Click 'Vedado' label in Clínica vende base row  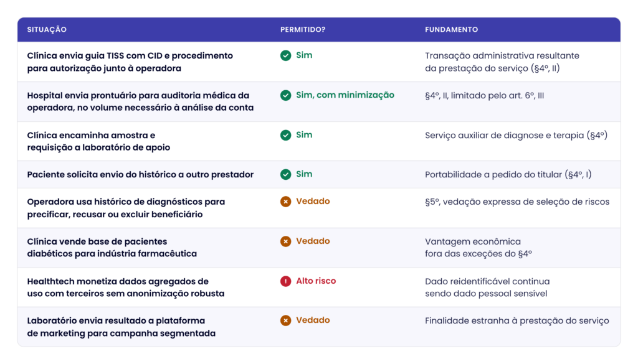pyautogui.click(x=313, y=241)
